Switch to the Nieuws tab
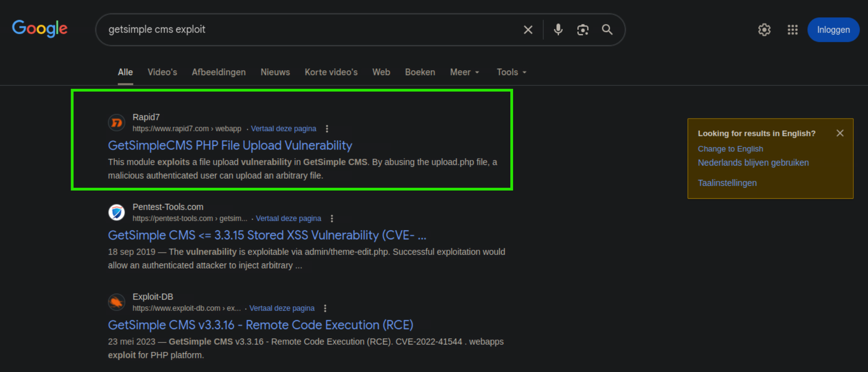The image size is (868, 372). (x=275, y=72)
